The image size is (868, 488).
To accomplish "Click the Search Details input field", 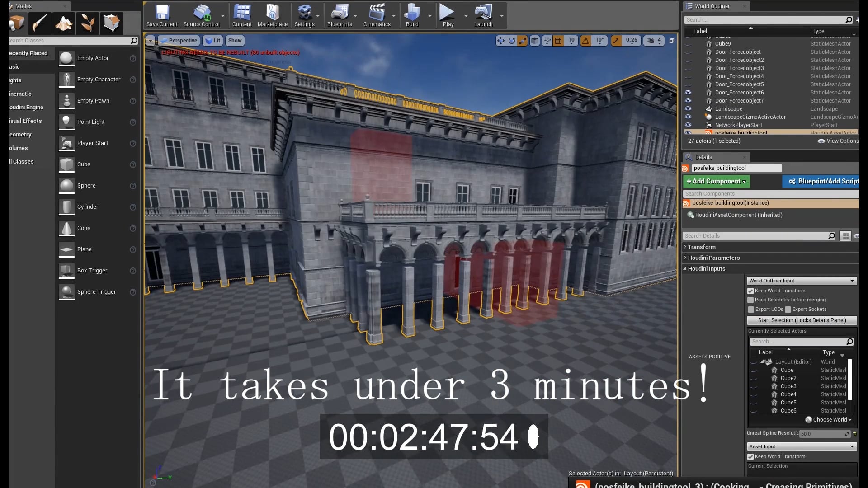I will point(759,236).
